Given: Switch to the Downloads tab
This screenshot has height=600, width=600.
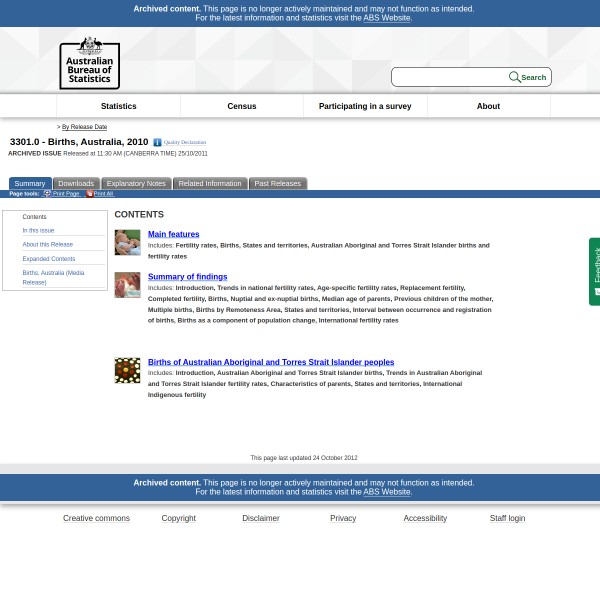Looking at the screenshot, I should (x=75, y=184).
